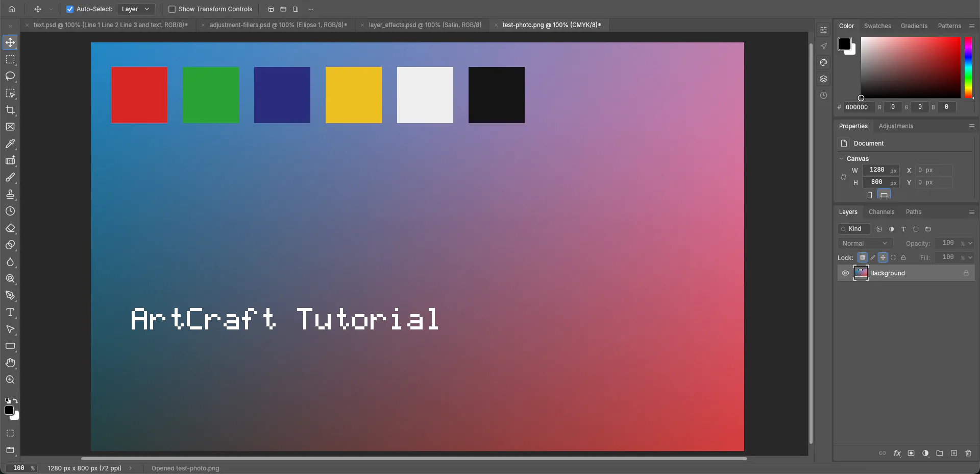
Task: Select the Eyedropper tool
Action: point(10,144)
